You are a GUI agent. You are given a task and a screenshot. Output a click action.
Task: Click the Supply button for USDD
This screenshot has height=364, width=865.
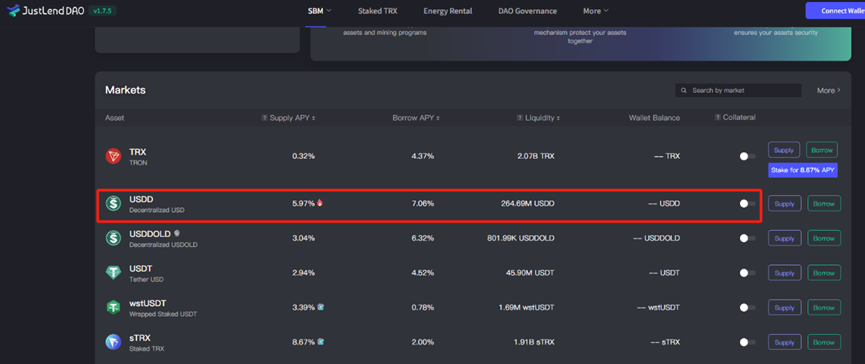(x=784, y=204)
